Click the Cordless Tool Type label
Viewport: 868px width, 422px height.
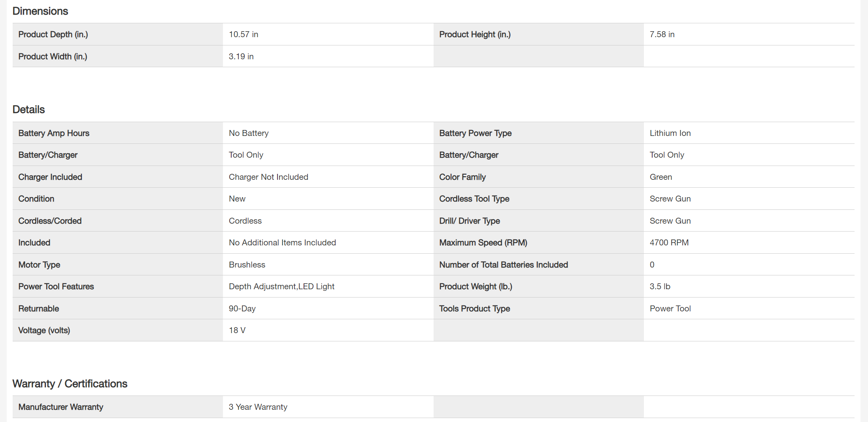[x=474, y=199]
